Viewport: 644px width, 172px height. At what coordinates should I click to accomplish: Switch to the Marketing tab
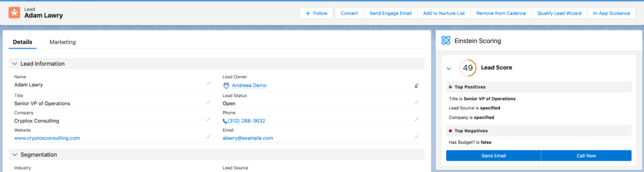click(62, 42)
